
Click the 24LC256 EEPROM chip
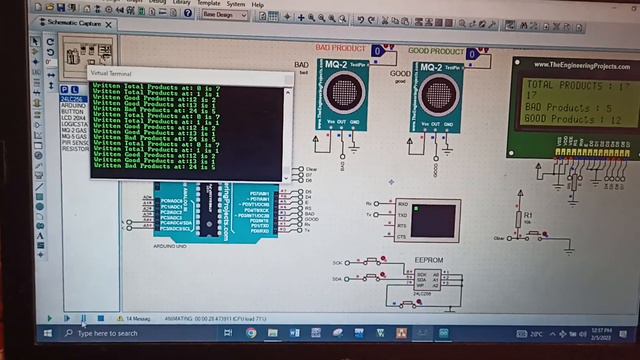428,280
